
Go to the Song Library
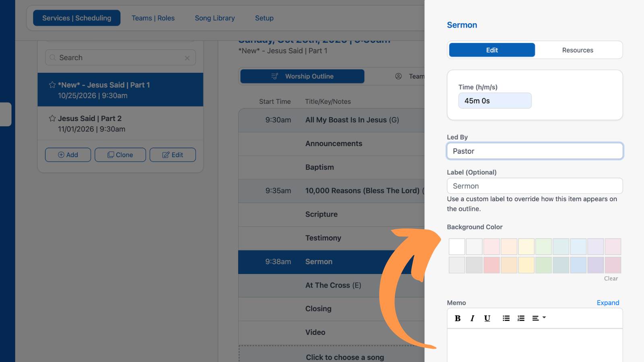pos(215,18)
